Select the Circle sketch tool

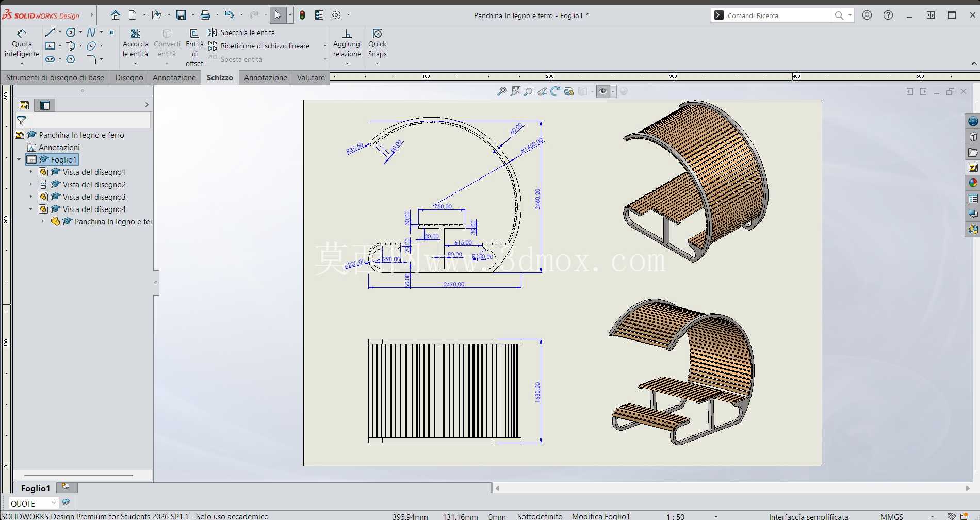(x=71, y=32)
